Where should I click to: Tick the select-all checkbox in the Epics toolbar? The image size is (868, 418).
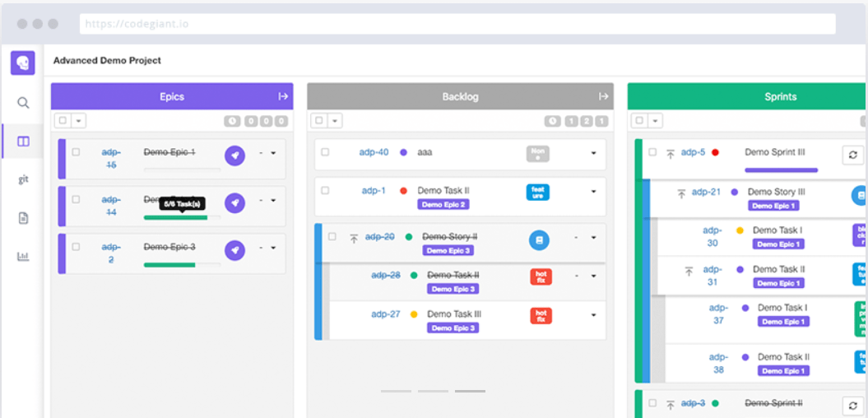point(63,120)
